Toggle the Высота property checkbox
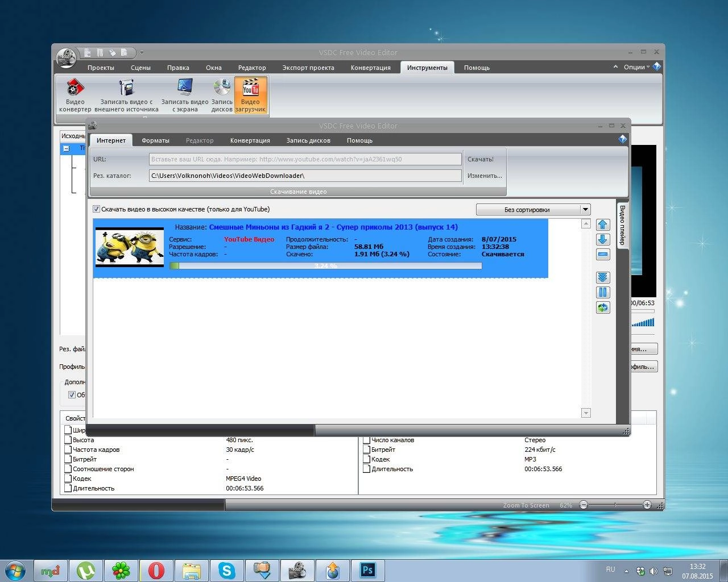The image size is (728, 582). click(68, 440)
